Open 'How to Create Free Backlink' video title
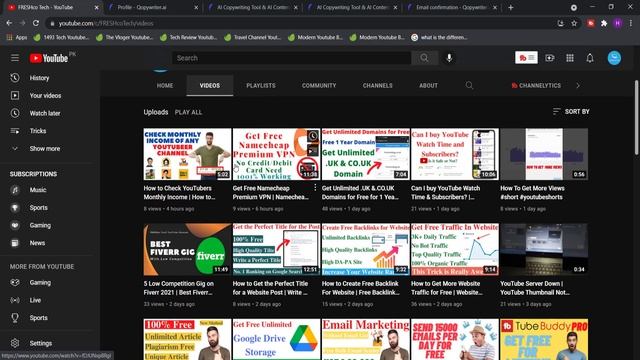Screen dimensions: 640x360 click(x=361, y=288)
